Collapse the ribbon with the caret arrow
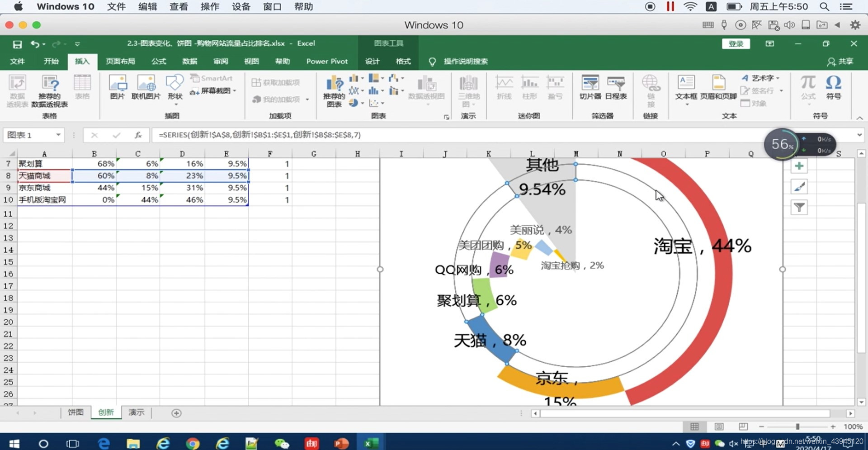 click(859, 118)
